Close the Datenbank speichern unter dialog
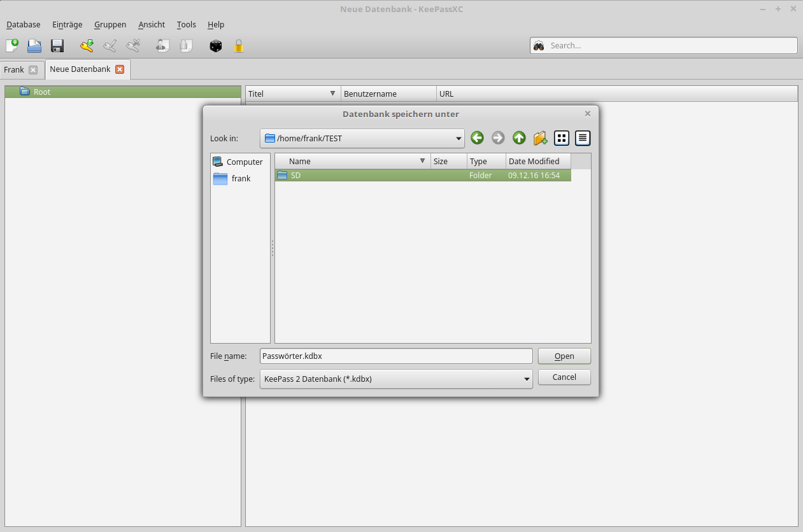Viewport: 803px width, 532px height. (588, 113)
